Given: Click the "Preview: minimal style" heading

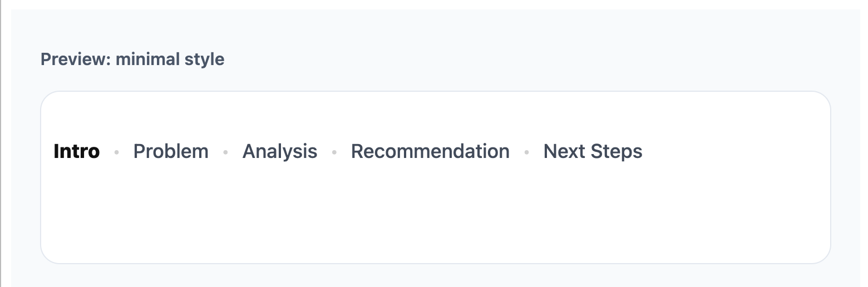Looking at the screenshot, I should click(132, 59).
